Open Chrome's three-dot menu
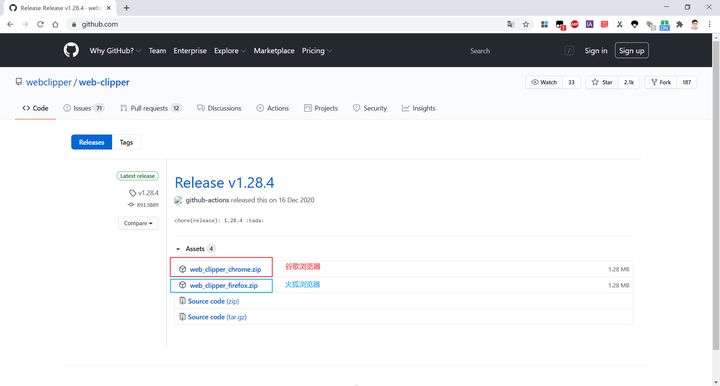This screenshot has height=386, width=720. tap(709, 24)
